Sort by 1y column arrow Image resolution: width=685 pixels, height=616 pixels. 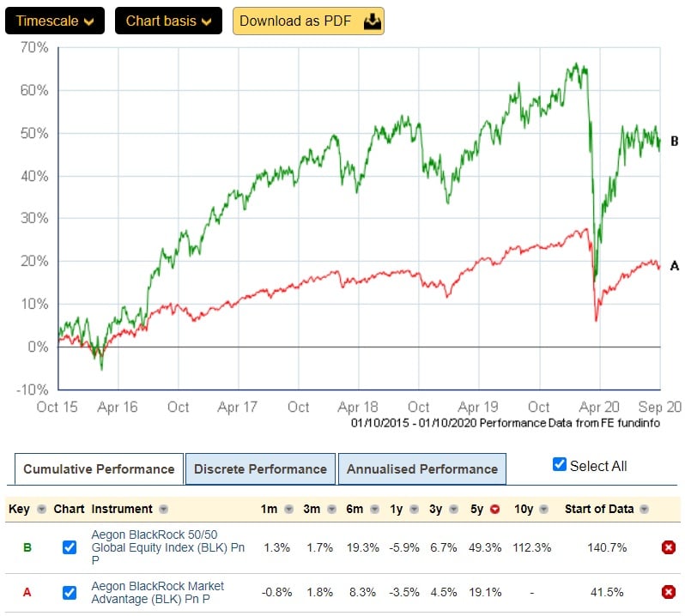[x=414, y=509]
